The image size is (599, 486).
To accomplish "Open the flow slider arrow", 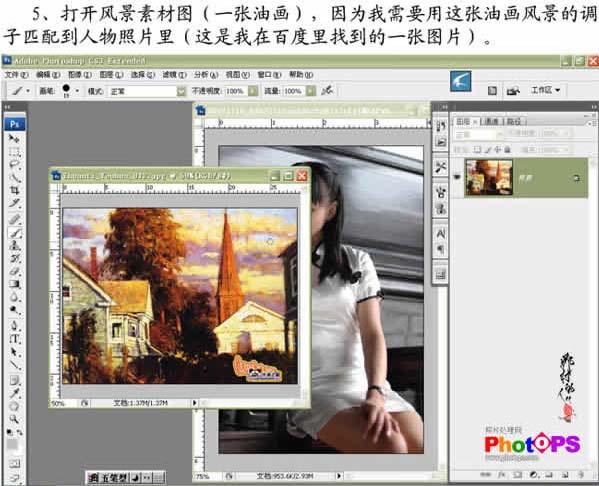I will pyautogui.click(x=311, y=91).
